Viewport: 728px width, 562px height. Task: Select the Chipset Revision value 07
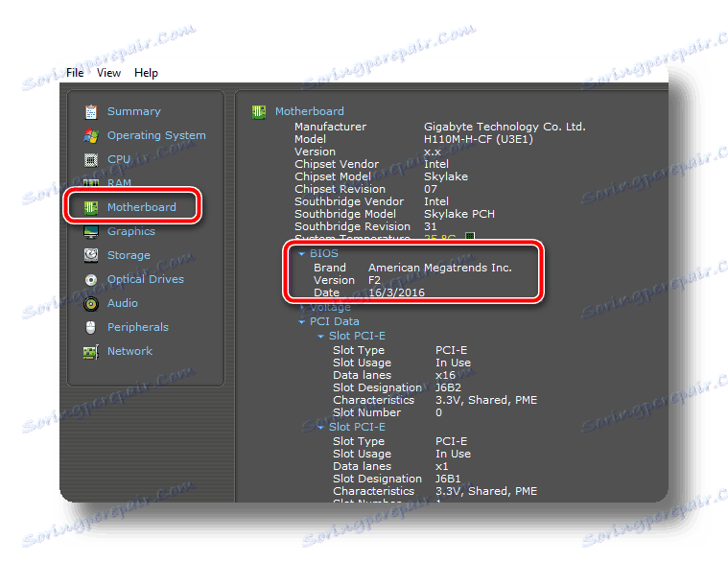point(431,189)
